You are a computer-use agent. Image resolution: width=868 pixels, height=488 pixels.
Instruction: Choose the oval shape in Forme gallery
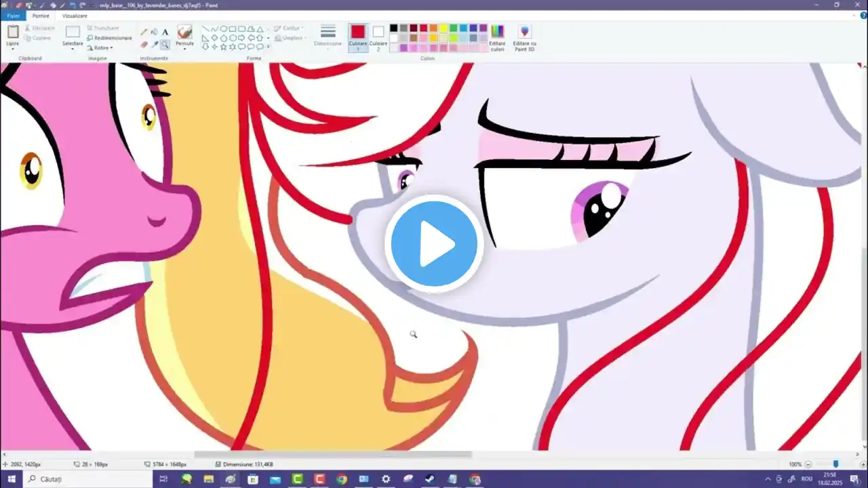coord(223,29)
